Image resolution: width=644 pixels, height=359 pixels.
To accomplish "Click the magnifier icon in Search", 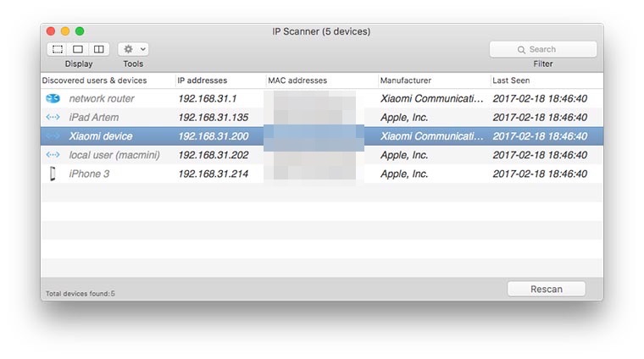I will pyautogui.click(x=521, y=50).
